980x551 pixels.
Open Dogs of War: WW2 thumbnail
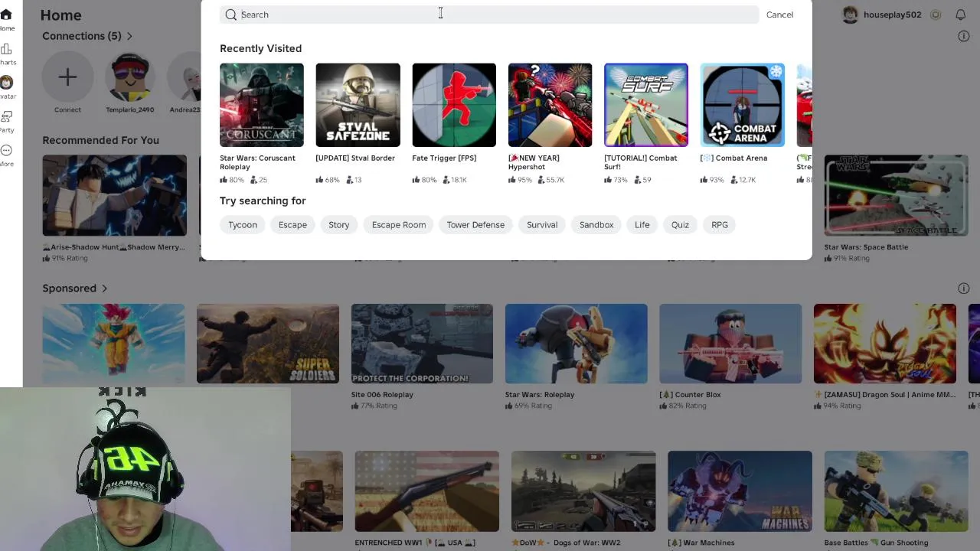click(x=583, y=491)
